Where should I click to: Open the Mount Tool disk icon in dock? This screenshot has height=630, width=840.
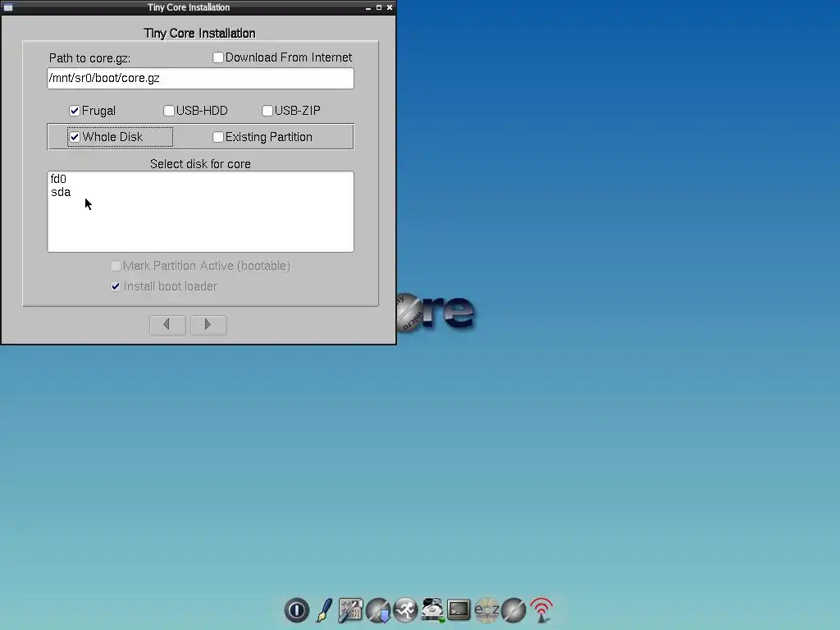(x=432, y=610)
